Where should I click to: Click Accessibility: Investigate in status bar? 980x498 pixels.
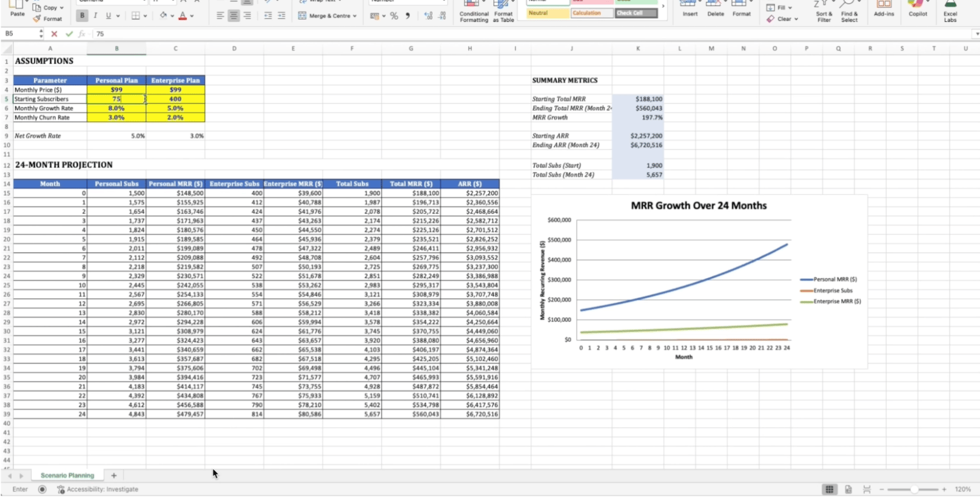pos(102,490)
